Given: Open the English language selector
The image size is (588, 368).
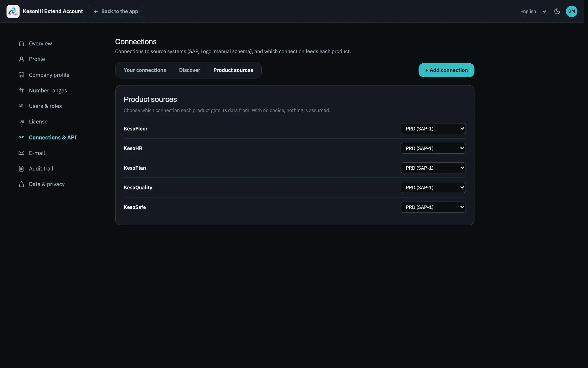Looking at the screenshot, I should (533, 11).
